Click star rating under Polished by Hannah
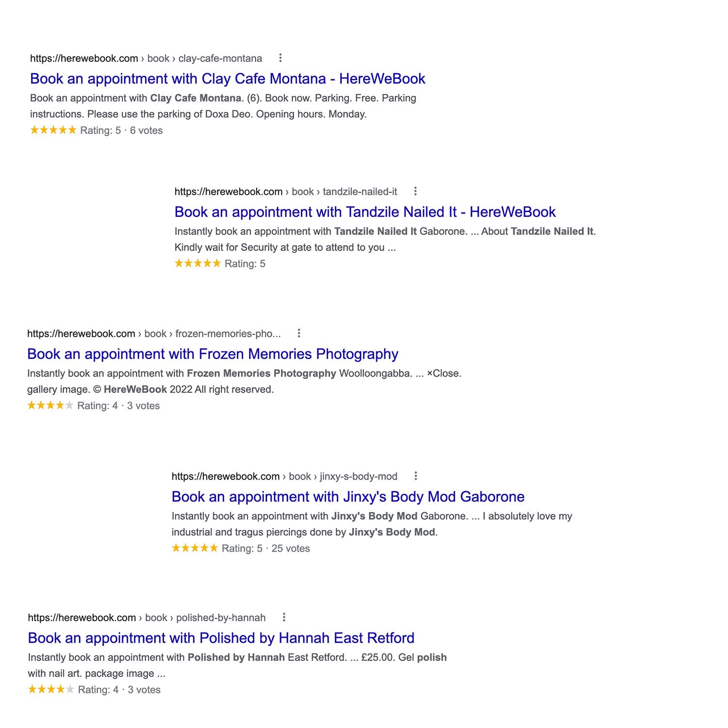Screen dimensions: 728x728 (51, 689)
